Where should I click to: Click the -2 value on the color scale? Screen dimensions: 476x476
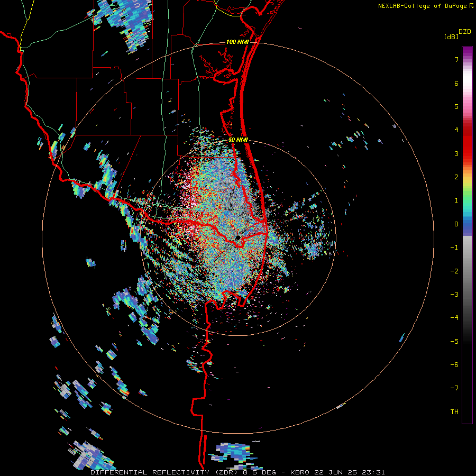454,271
